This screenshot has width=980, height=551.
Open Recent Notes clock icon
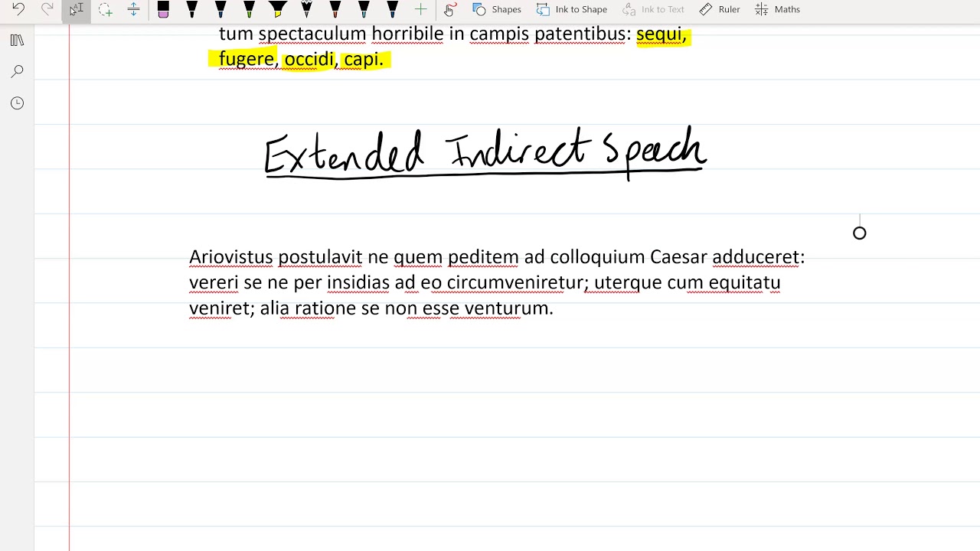[x=17, y=103]
